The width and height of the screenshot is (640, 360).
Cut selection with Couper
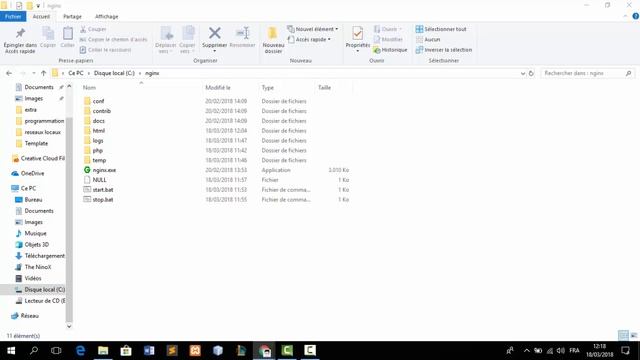click(93, 29)
